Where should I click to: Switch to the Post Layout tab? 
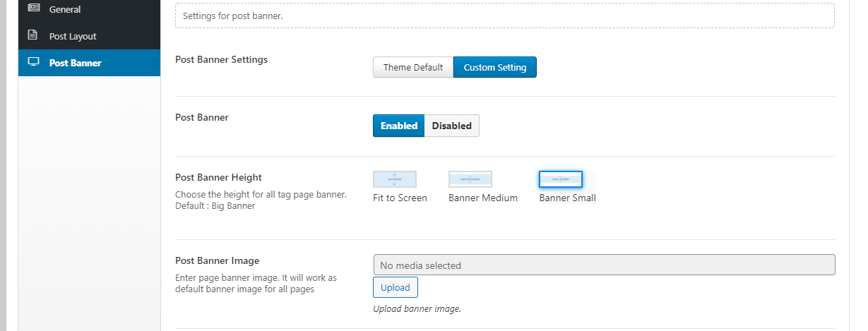tap(73, 36)
